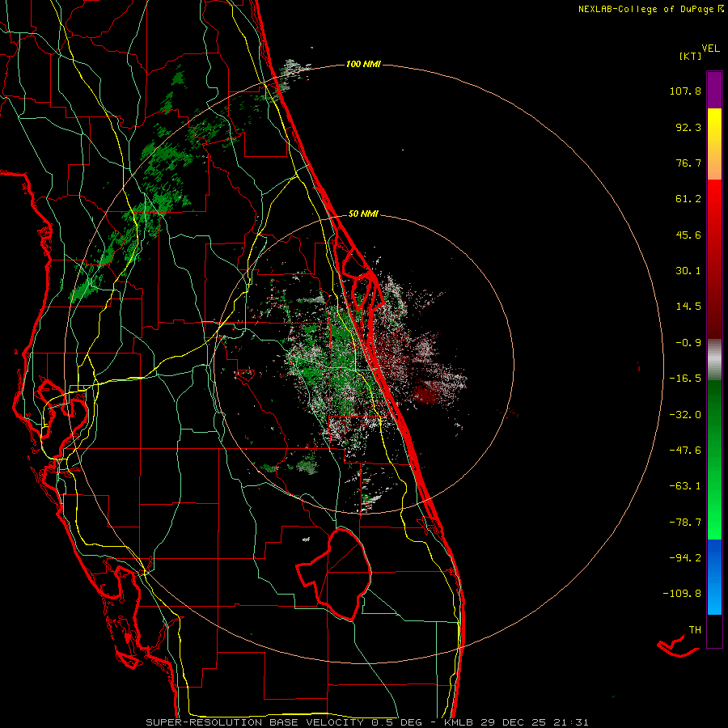Screen dimensions: 728x728
Task: Click the -63.1 value on velocity scale
Action: point(685,486)
